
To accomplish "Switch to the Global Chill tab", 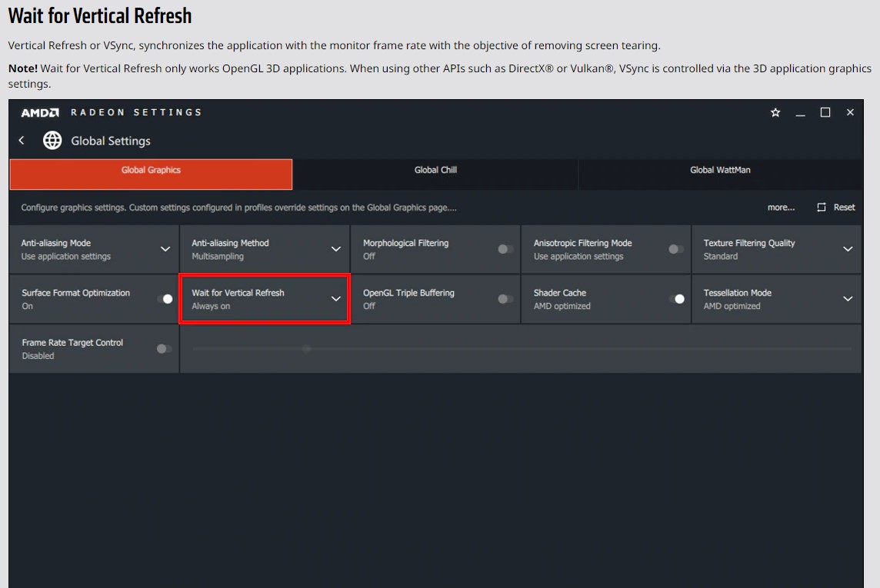I will 435,174.
